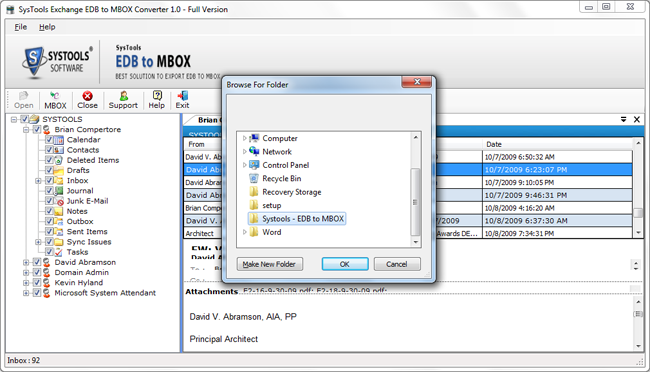Collapse the Brian Compertore node
This screenshot has height=372, width=650.
coord(26,130)
